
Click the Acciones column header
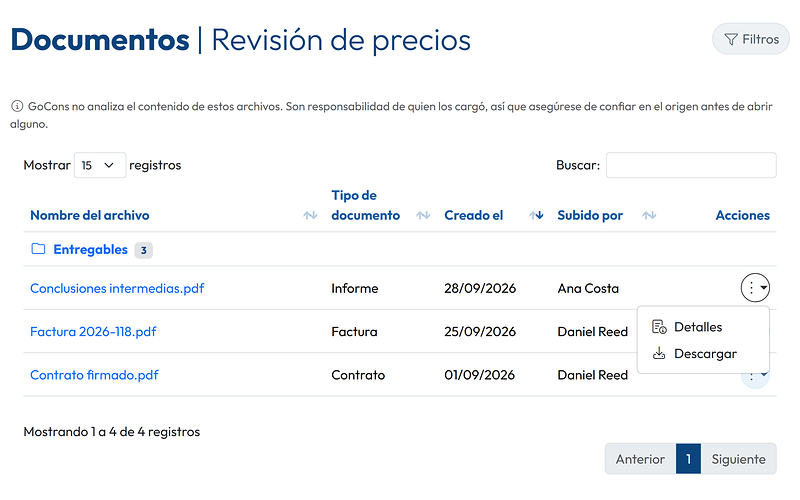pyautogui.click(x=742, y=215)
